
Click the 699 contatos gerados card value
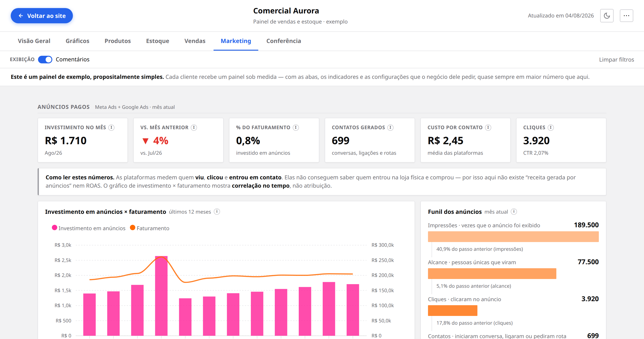click(341, 140)
